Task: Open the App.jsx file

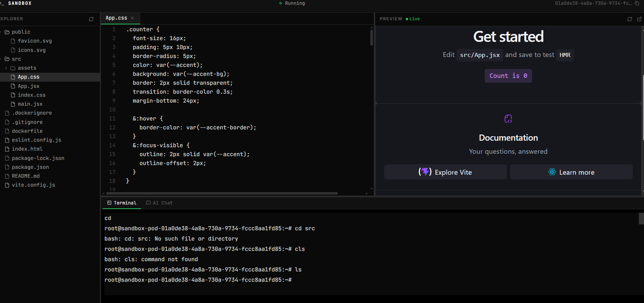Action: point(28,86)
